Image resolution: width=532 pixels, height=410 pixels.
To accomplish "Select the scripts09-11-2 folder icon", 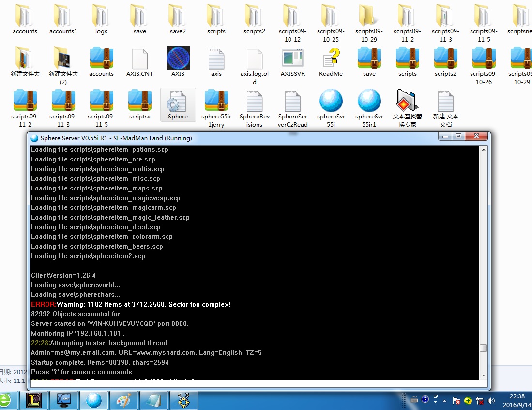I will point(408,15).
